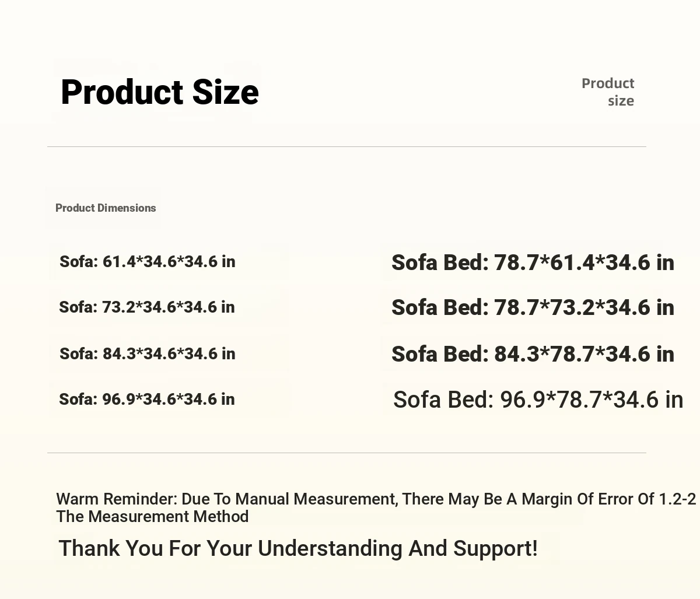Click Sofa: 61.4*34.6*34.6 in
Image resolution: width=700 pixels, height=599 pixels.
148,262
